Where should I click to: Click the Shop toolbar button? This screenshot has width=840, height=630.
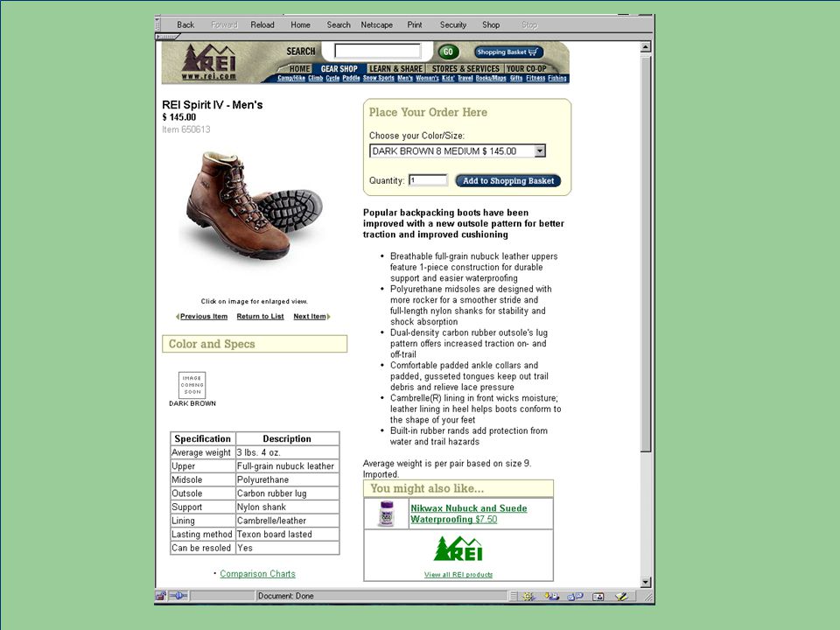coord(491,24)
